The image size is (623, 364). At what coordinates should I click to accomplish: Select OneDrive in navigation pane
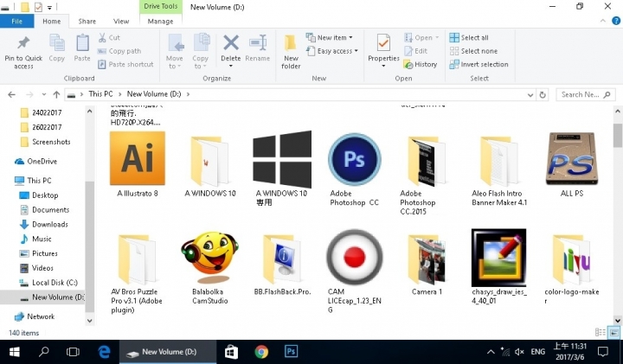tap(35, 161)
